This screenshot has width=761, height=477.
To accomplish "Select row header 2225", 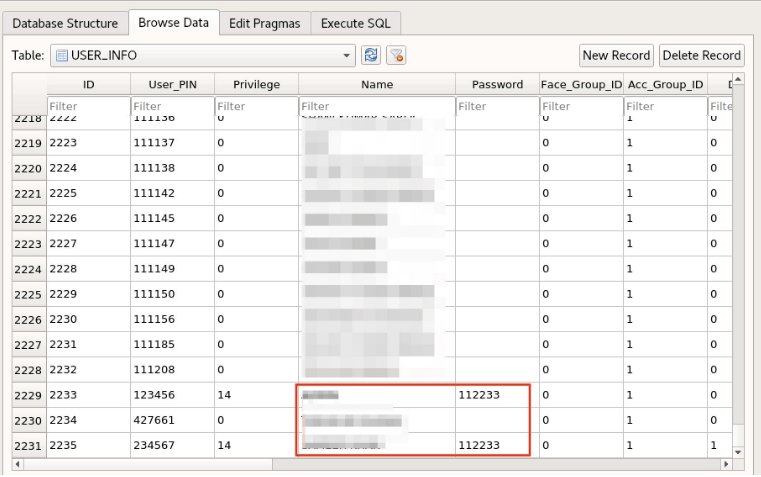I will pyautogui.click(x=29, y=295).
